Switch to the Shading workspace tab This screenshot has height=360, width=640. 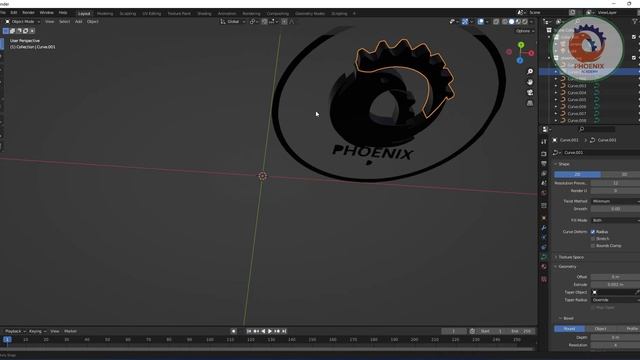(x=204, y=13)
